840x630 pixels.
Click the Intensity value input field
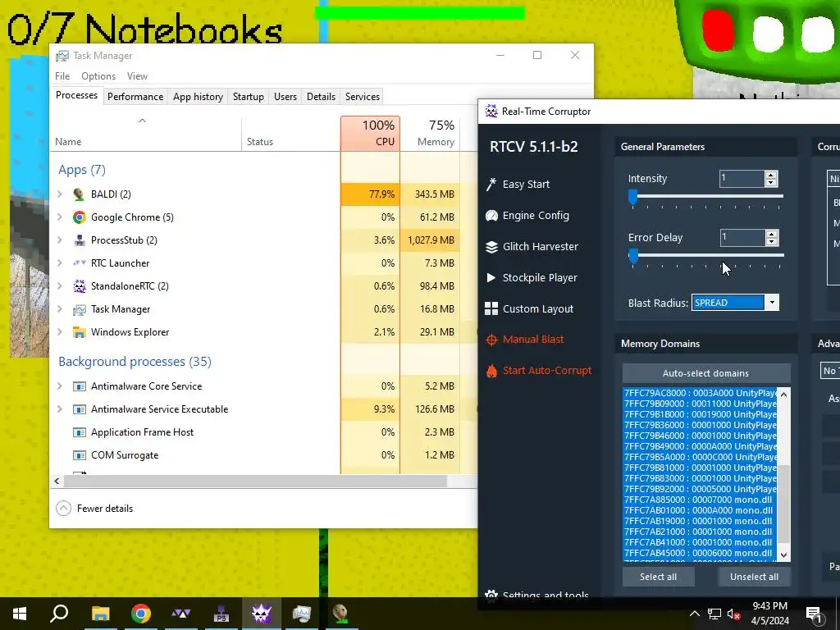(742, 178)
